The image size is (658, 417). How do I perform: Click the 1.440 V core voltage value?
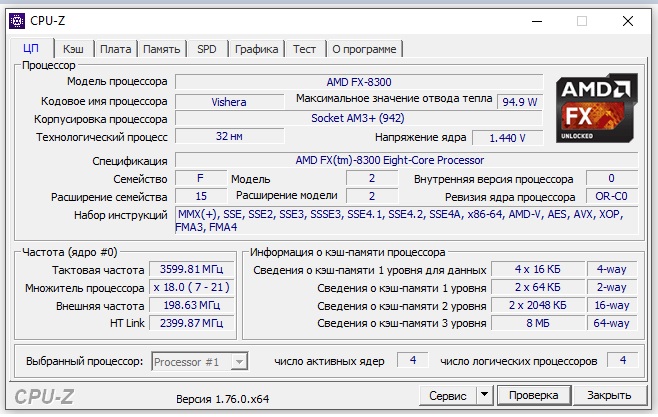pos(507,138)
